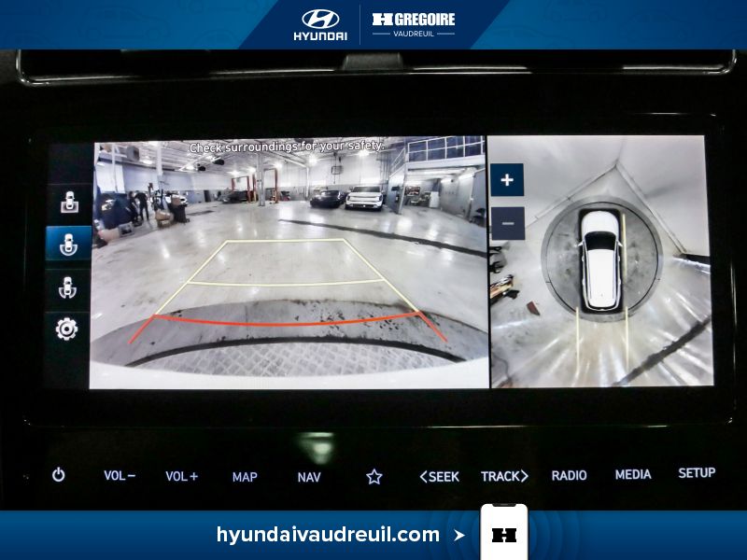Open the NAV menu

(x=309, y=477)
